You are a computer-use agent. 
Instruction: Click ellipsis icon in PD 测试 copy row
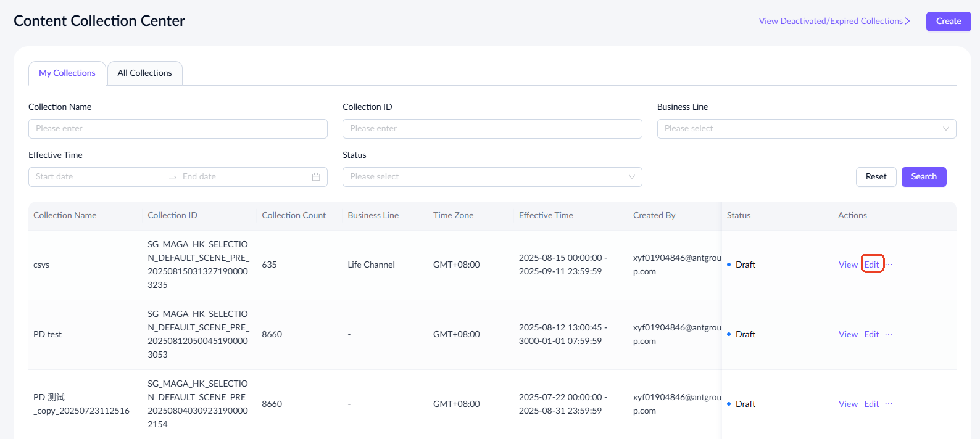click(889, 404)
